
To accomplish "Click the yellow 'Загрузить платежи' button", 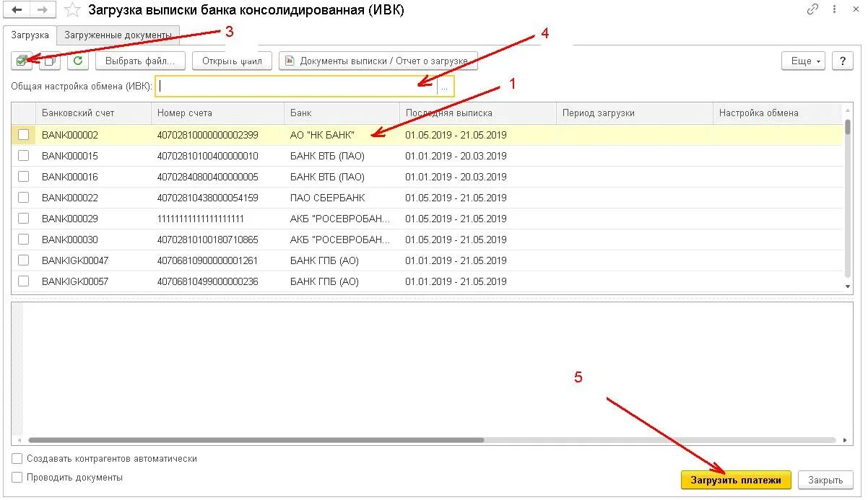I will (736, 480).
